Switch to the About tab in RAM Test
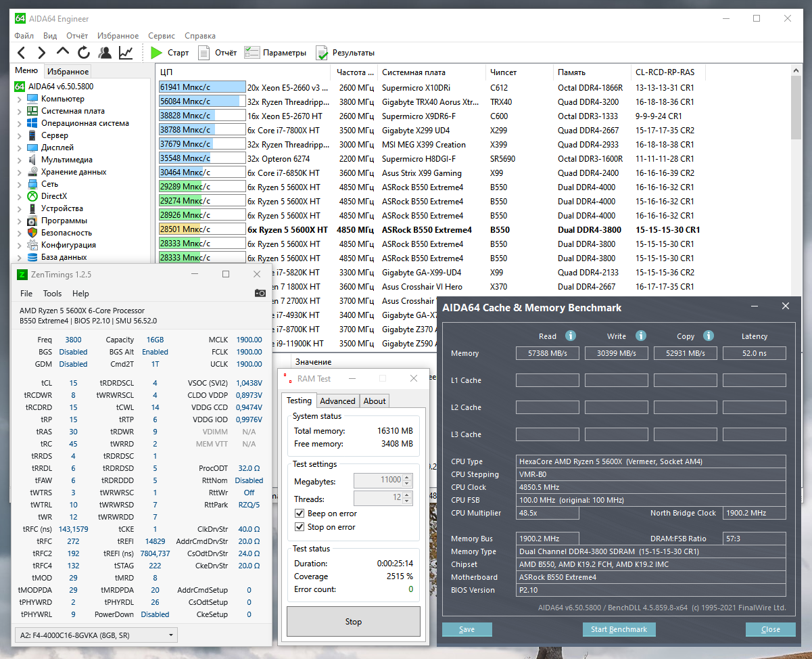The height and width of the screenshot is (659, 812). tap(375, 401)
